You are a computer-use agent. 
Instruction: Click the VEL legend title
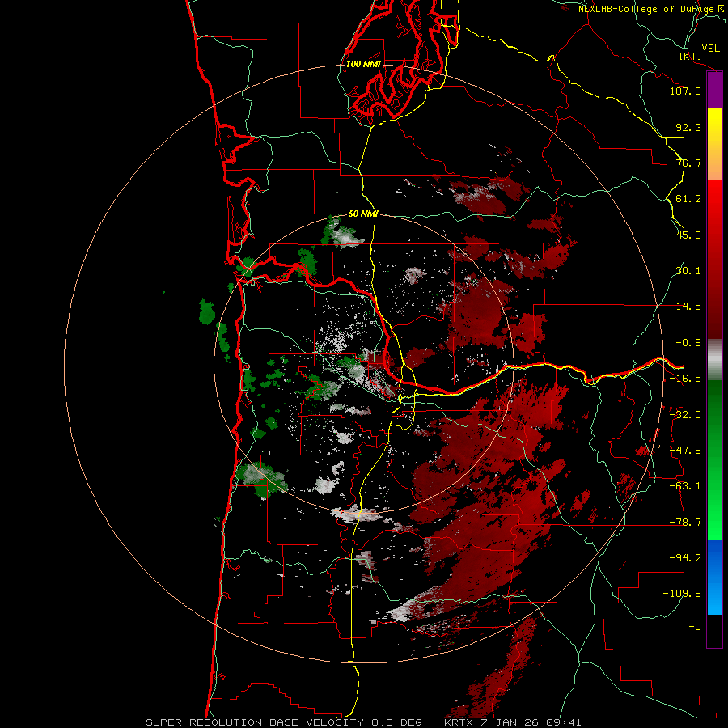click(x=710, y=49)
